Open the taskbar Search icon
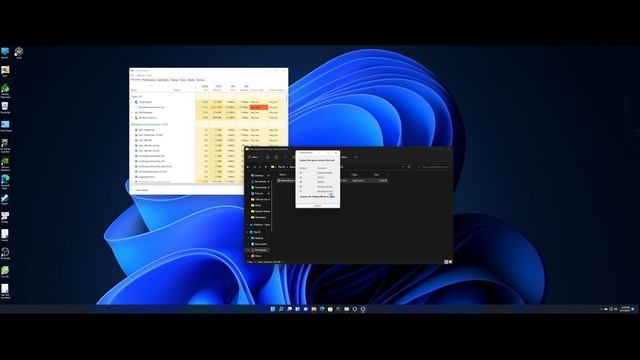Image resolution: width=640 pixels, height=360 pixels. point(281,309)
